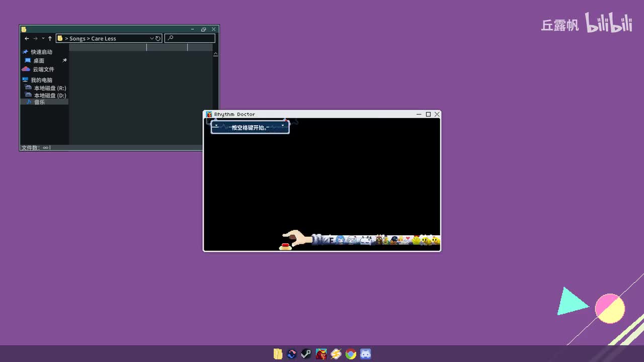Viewport: 644px width, 362px height.
Task: Open the lightning bolt app in taskbar
Action: tap(336, 354)
